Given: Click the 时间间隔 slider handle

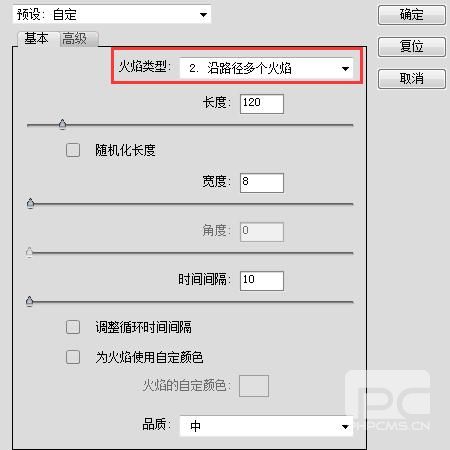Looking at the screenshot, I should pyautogui.click(x=29, y=301).
